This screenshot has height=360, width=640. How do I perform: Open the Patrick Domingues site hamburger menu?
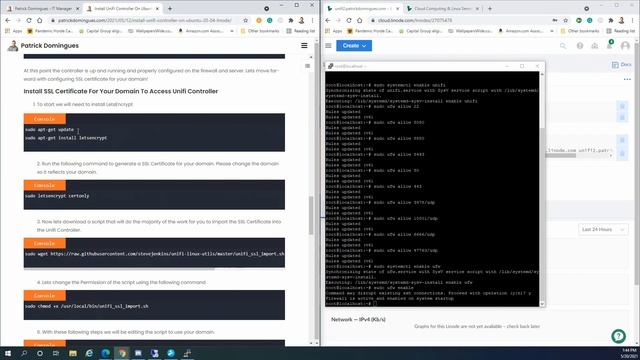[x=304, y=46]
